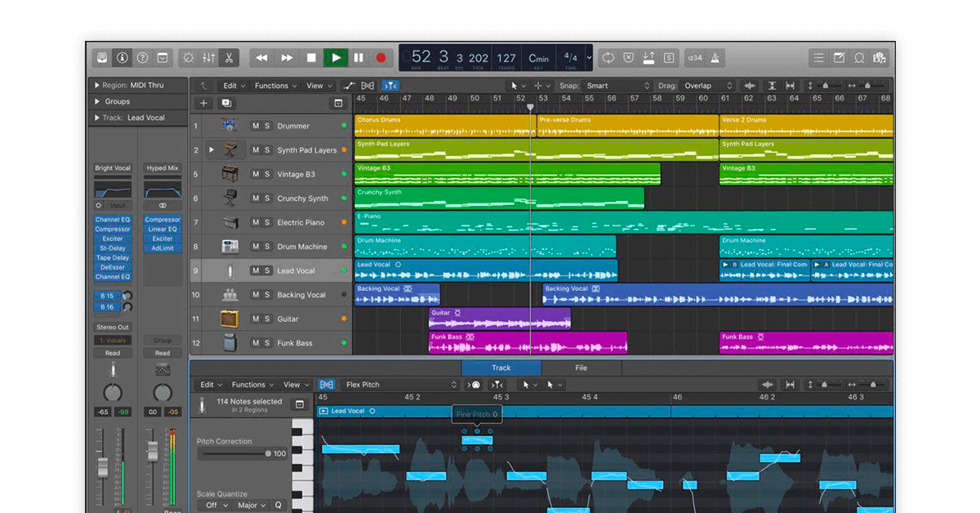The height and width of the screenshot is (513, 980).
Task: Click tracks area waveform zoom icon
Action: point(750,86)
